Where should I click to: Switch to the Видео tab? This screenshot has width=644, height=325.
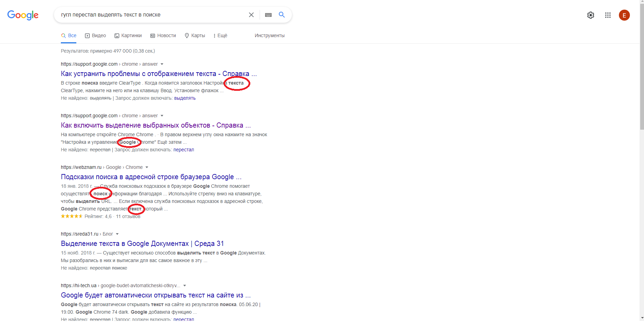click(x=96, y=35)
